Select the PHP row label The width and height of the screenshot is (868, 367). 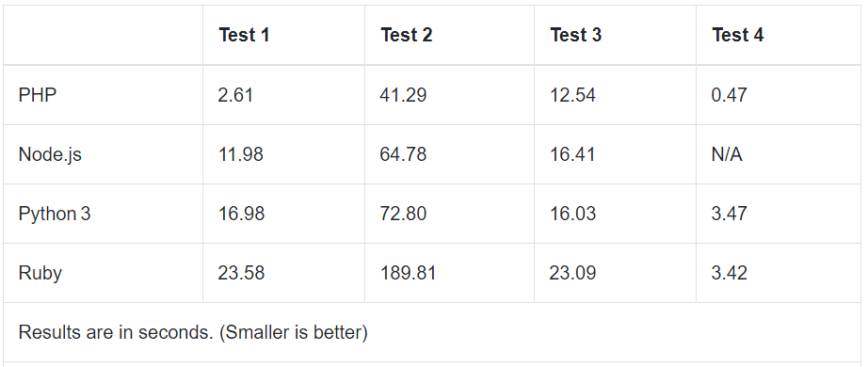click(38, 95)
